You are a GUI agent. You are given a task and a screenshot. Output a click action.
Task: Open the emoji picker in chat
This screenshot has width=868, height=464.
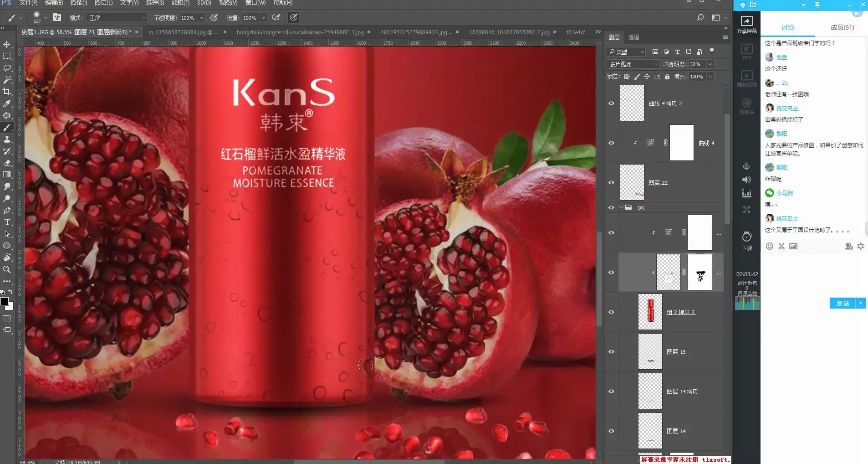coord(770,246)
